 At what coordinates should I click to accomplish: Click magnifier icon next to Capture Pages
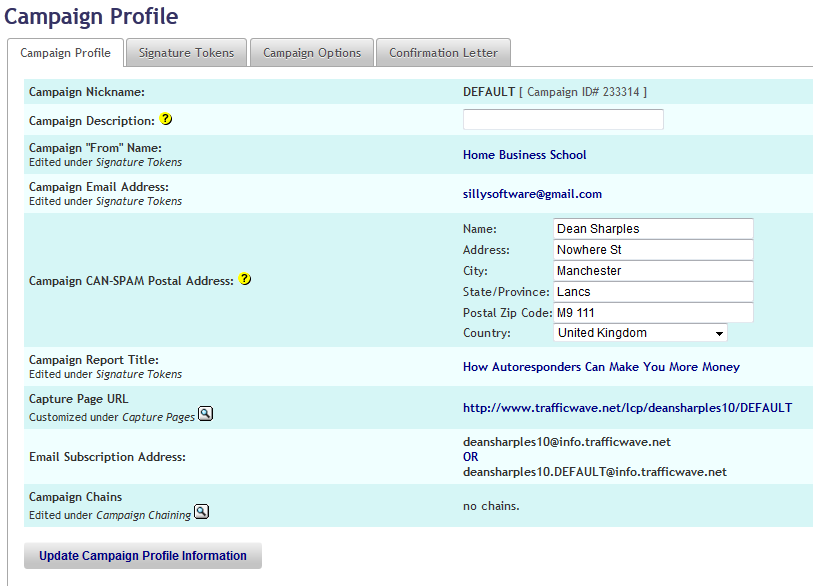[x=205, y=414]
